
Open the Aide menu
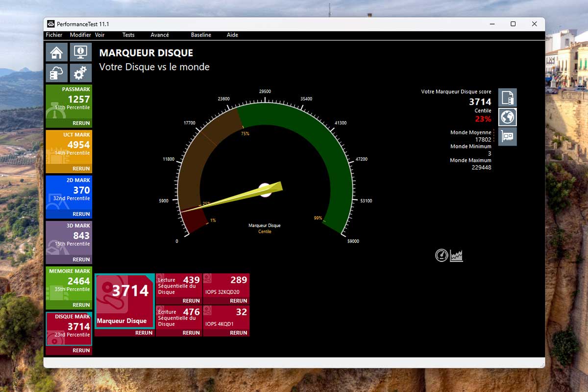click(x=232, y=35)
